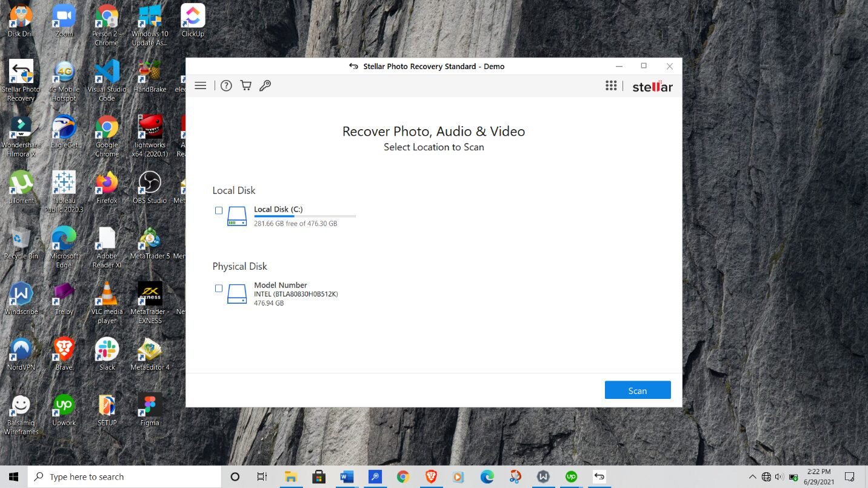868x488 pixels.
Task: Click the Windows search box
Action: pos(124,477)
